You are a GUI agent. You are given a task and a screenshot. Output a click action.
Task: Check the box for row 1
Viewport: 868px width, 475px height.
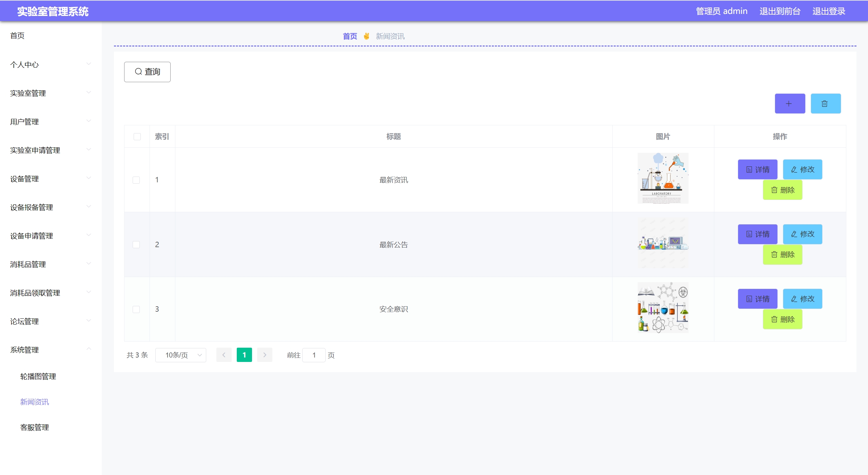tap(136, 180)
